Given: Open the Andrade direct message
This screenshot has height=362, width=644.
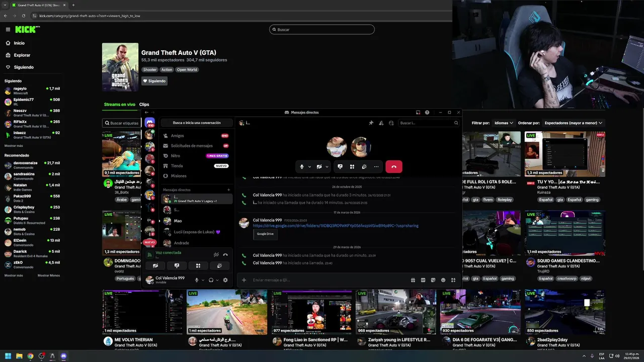Looking at the screenshot, I should pos(196,243).
